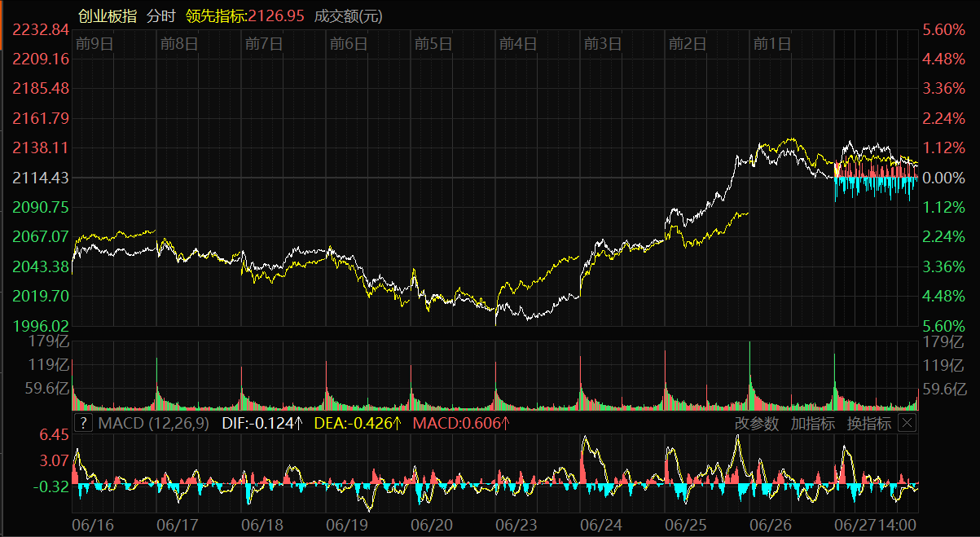Close the MACD indicator panel
This screenshot has width=980, height=537.
click(x=907, y=423)
